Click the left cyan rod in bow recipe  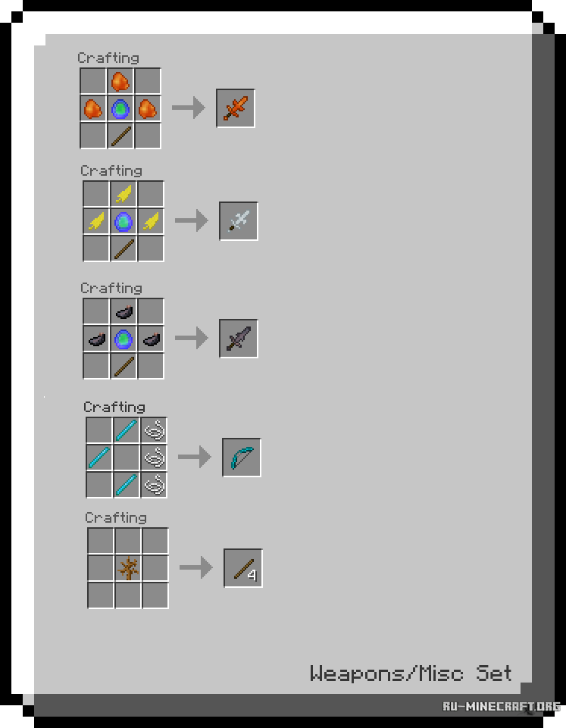point(99,458)
